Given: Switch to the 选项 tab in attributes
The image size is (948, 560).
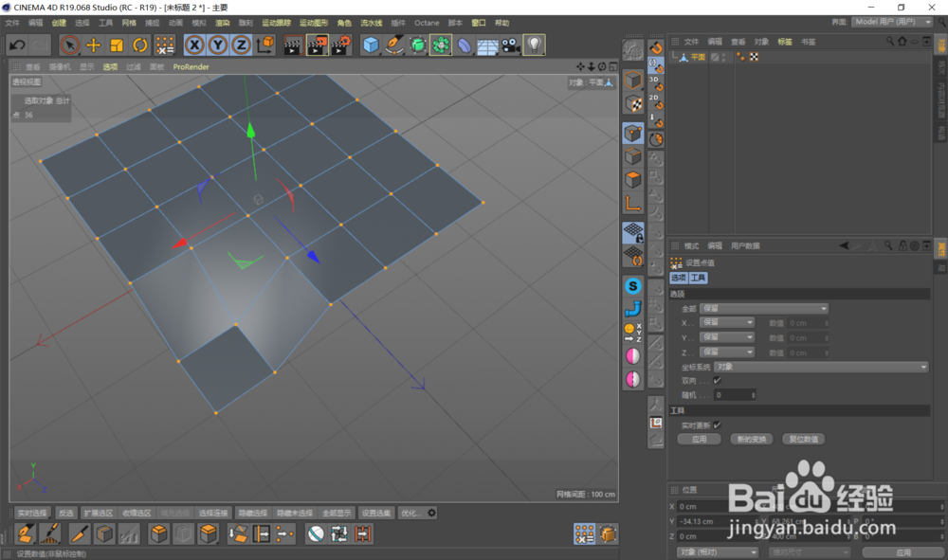Looking at the screenshot, I should tap(679, 278).
